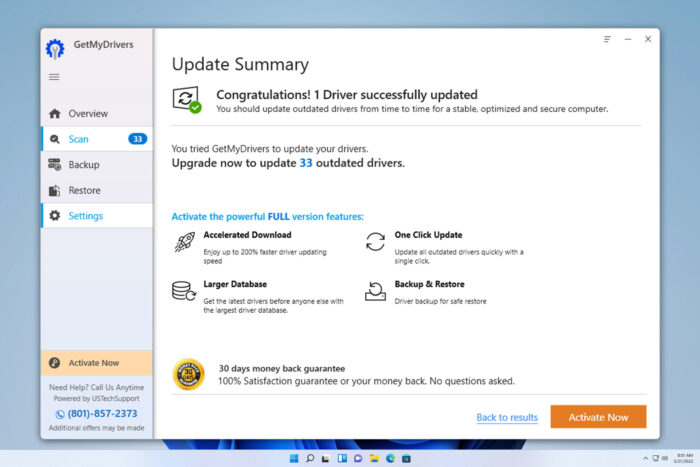Open the title bar options menu icon
This screenshot has width=700, height=467.
tap(607, 39)
